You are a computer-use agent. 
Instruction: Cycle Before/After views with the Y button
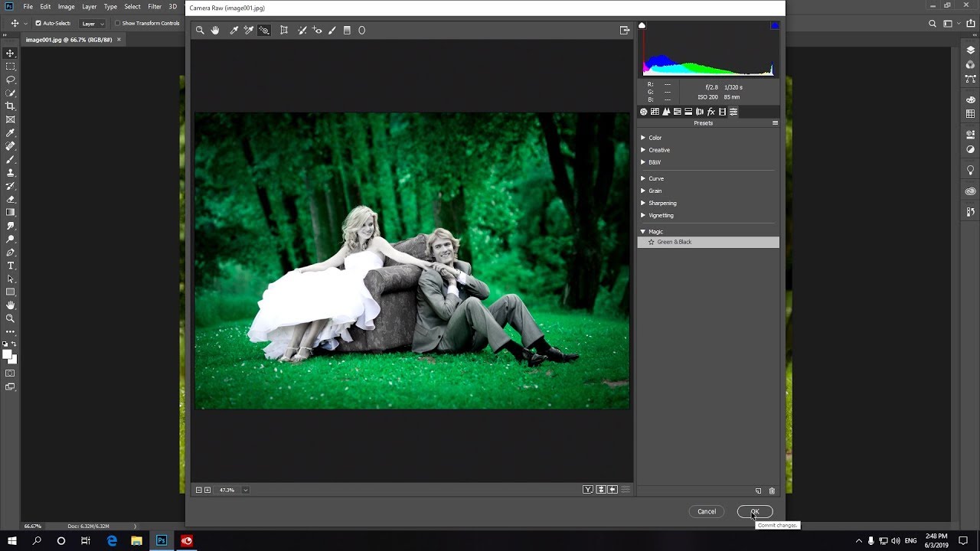coord(588,490)
